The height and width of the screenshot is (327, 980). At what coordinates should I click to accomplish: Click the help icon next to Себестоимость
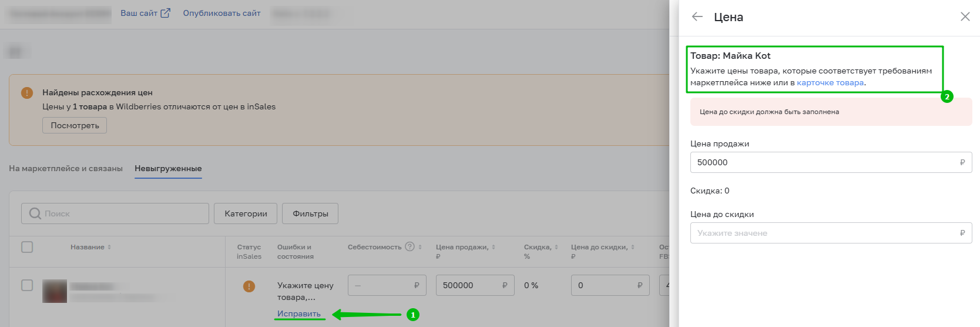[410, 247]
